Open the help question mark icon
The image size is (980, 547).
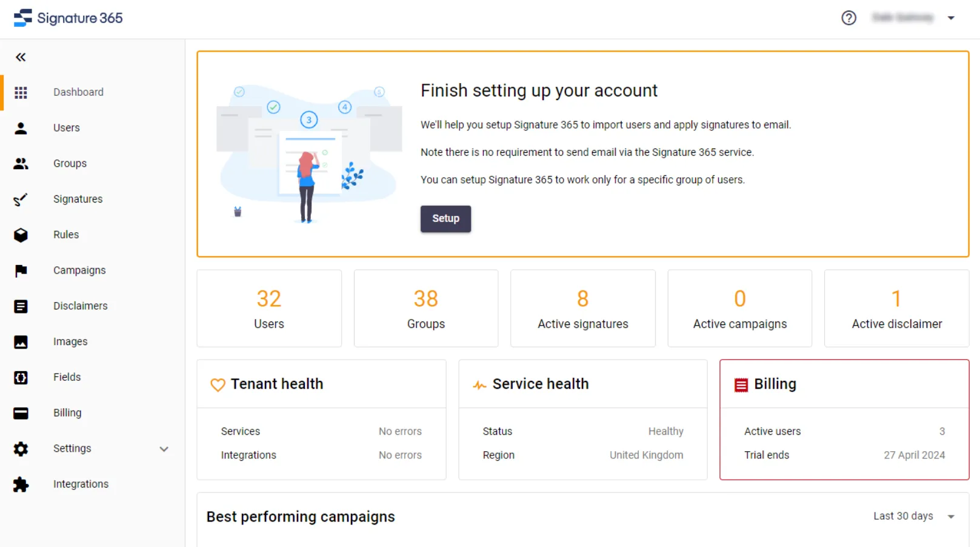pos(848,18)
